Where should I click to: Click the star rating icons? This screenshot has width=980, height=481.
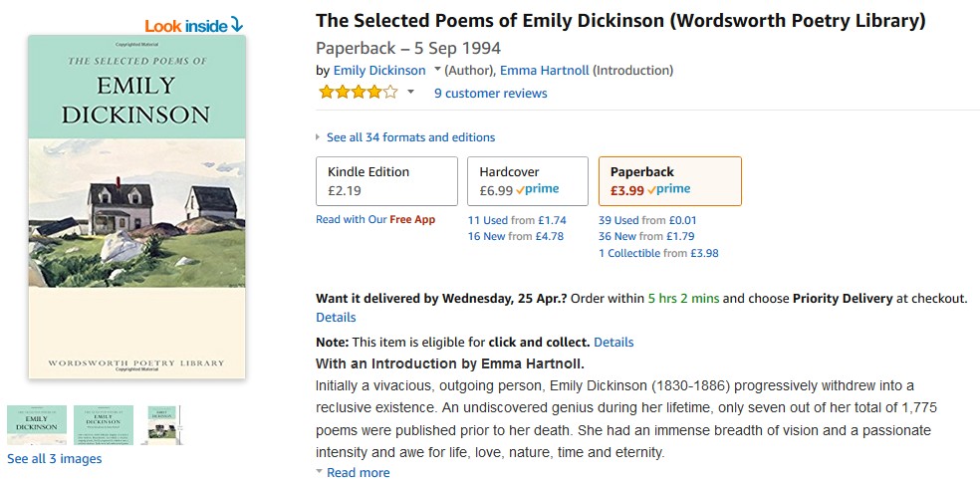358,93
